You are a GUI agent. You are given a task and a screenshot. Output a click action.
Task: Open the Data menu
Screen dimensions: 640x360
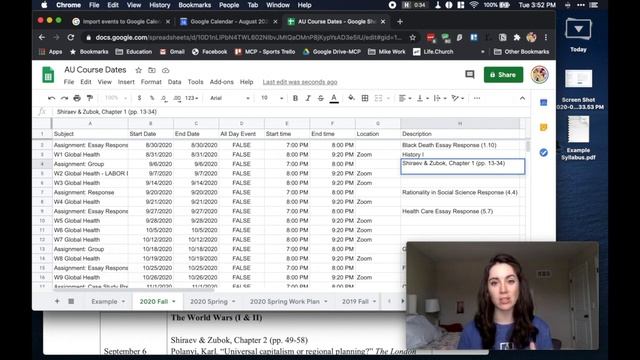pyautogui.click(x=174, y=82)
